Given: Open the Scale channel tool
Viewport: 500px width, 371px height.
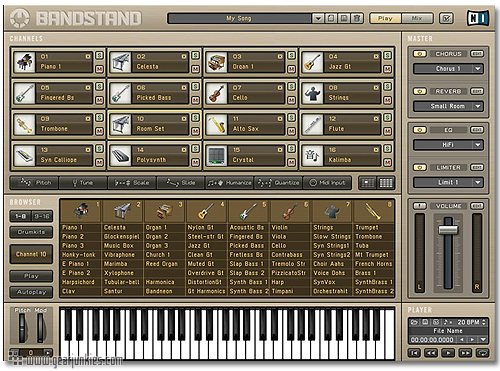Looking at the screenshot, I should coord(132,183).
